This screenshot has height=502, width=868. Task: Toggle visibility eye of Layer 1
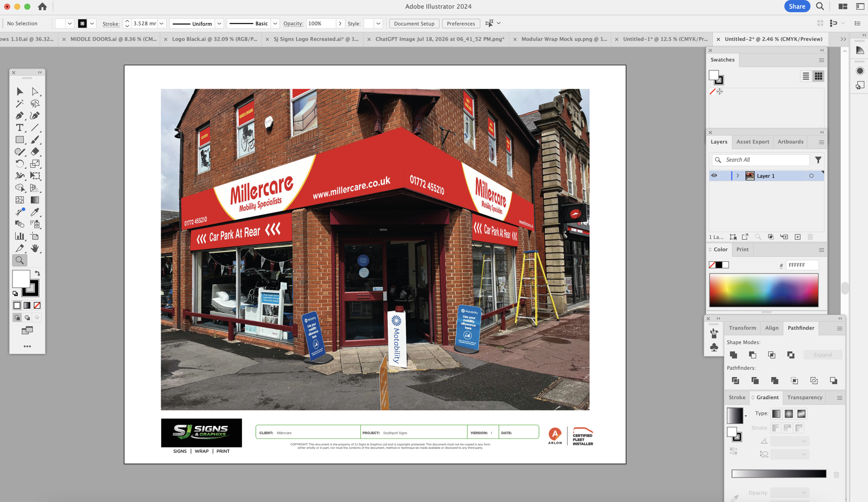pyautogui.click(x=714, y=176)
